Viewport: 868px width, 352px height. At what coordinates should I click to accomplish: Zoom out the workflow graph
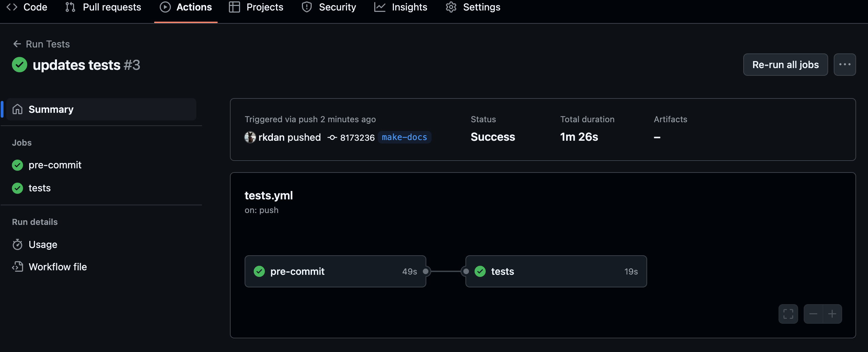coord(813,314)
